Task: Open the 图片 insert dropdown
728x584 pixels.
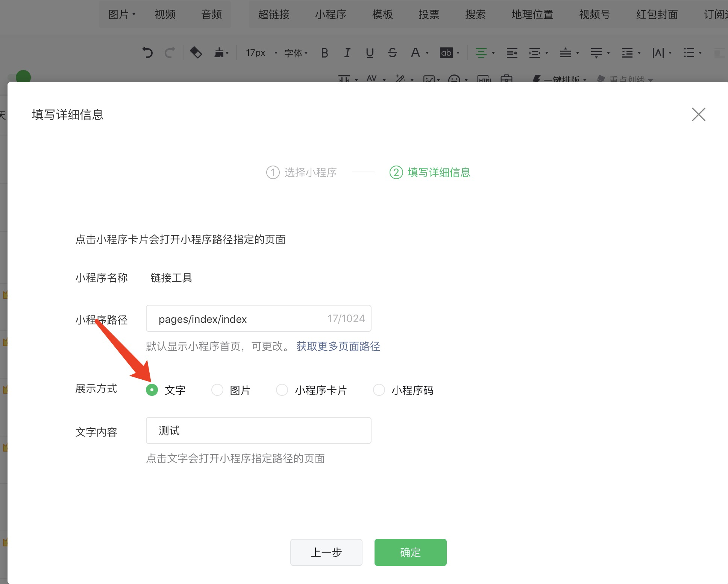Action: pos(121,14)
